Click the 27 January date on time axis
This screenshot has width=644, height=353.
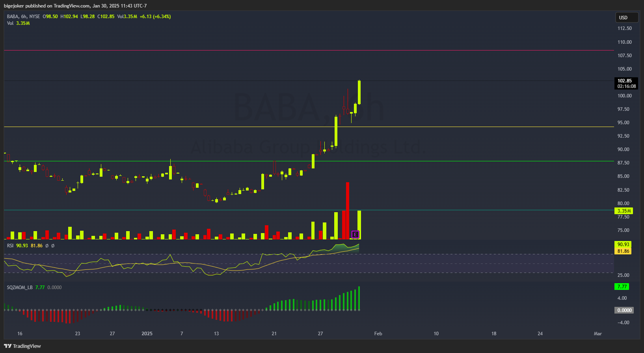tap(320, 334)
